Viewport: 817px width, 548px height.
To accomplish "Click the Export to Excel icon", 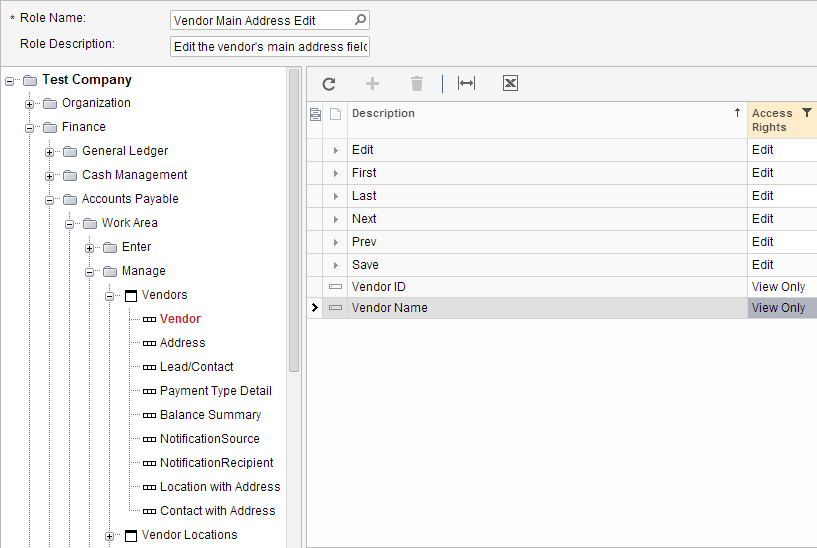I will tap(510, 84).
